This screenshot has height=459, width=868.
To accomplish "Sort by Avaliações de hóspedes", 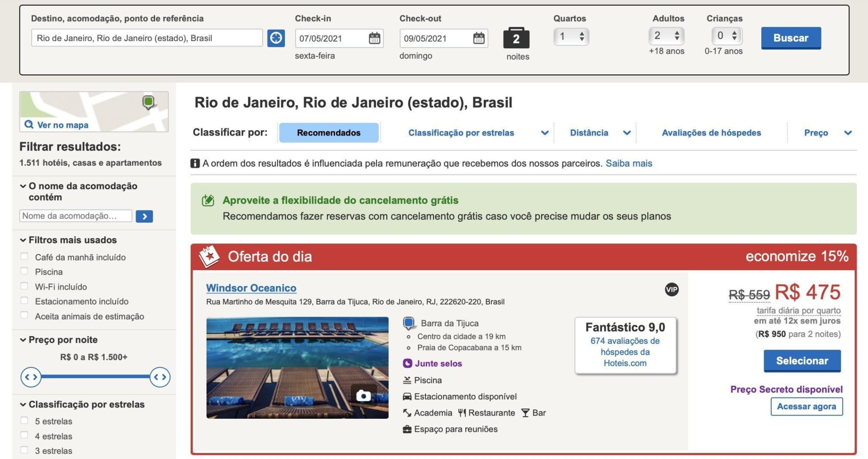I will [711, 133].
